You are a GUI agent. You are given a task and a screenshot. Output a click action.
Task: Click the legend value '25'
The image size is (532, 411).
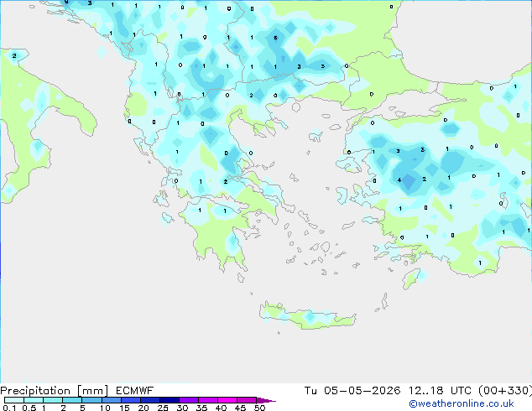click(x=163, y=408)
